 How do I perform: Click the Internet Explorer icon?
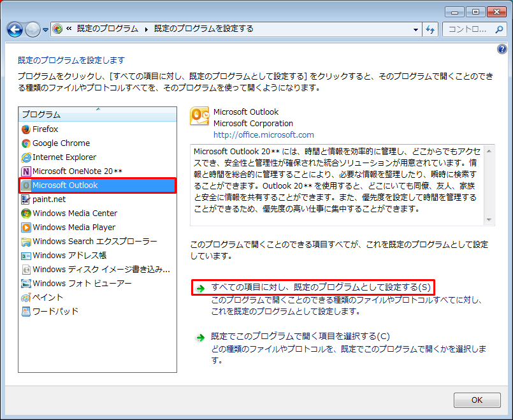(26, 157)
